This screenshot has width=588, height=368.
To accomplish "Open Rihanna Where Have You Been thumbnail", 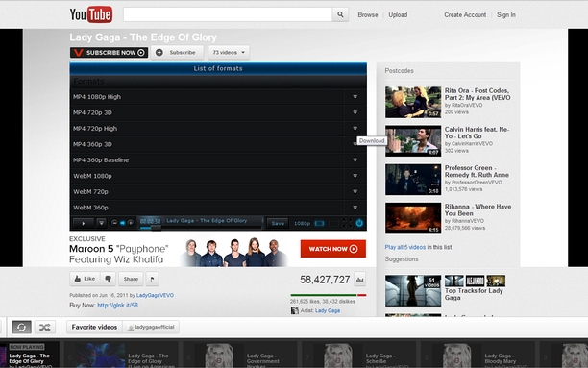I will tap(413, 218).
